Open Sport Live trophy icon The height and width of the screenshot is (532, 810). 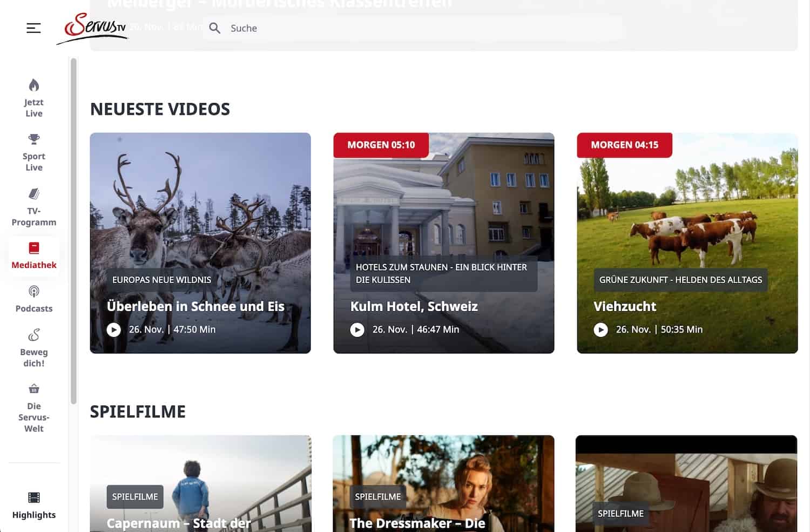coord(34,139)
